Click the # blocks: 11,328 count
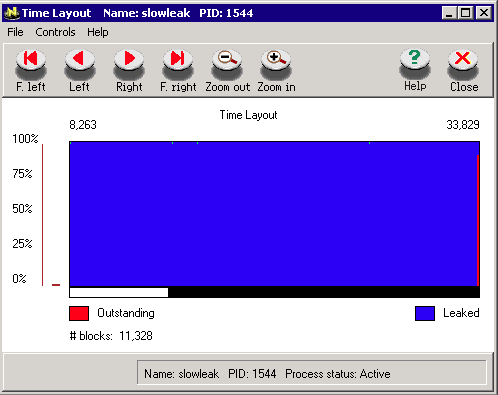 point(111,336)
